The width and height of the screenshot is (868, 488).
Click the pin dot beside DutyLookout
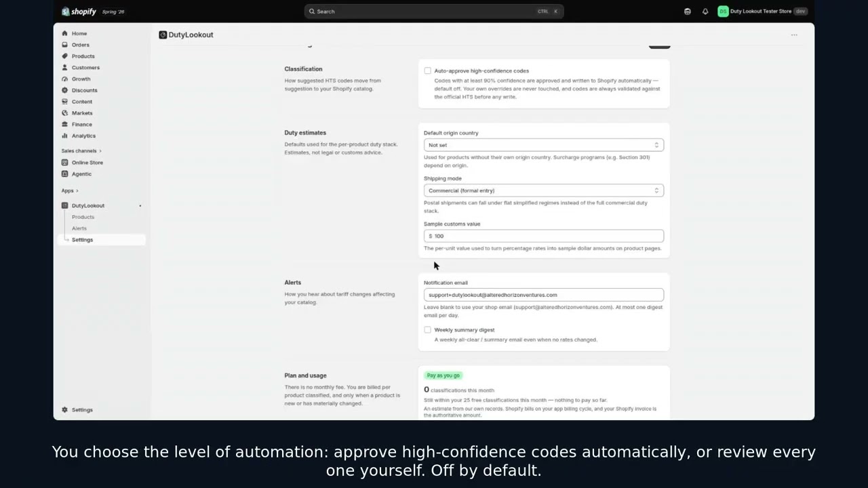(x=140, y=205)
